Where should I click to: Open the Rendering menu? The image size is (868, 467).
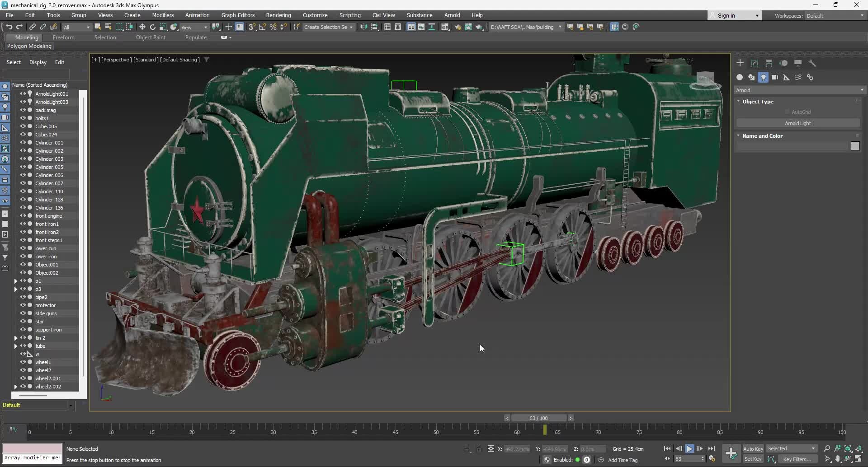[278, 15]
